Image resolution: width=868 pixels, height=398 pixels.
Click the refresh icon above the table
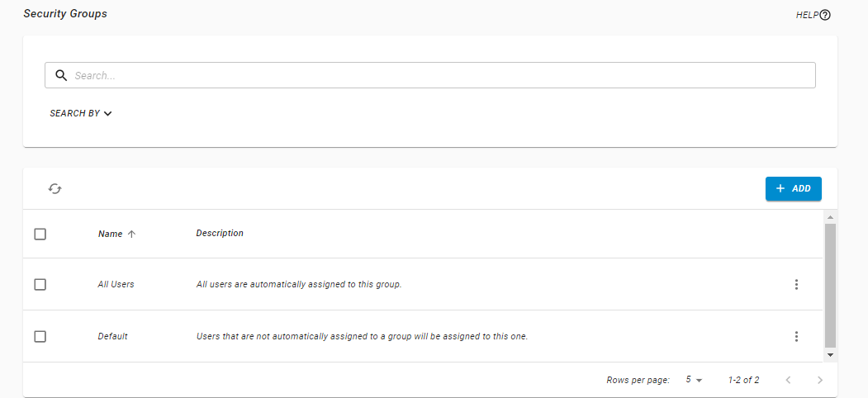tap(55, 189)
